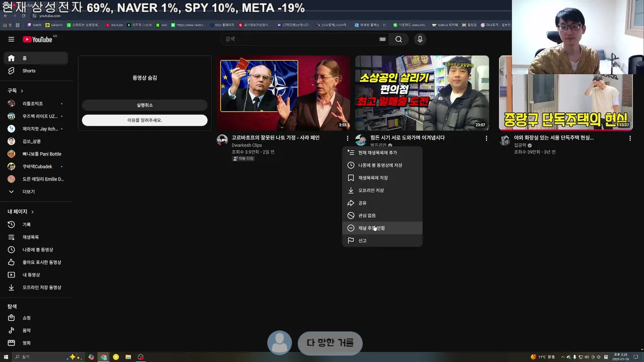Select 나중에 볼 동영상에 저장
This screenshot has height=362, width=644.
click(382, 165)
